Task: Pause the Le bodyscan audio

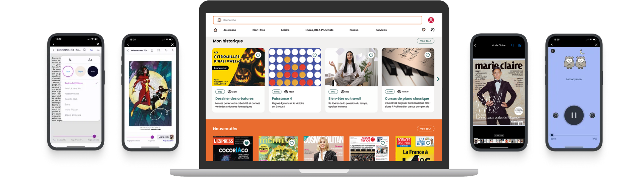Action: tap(574, 115)
